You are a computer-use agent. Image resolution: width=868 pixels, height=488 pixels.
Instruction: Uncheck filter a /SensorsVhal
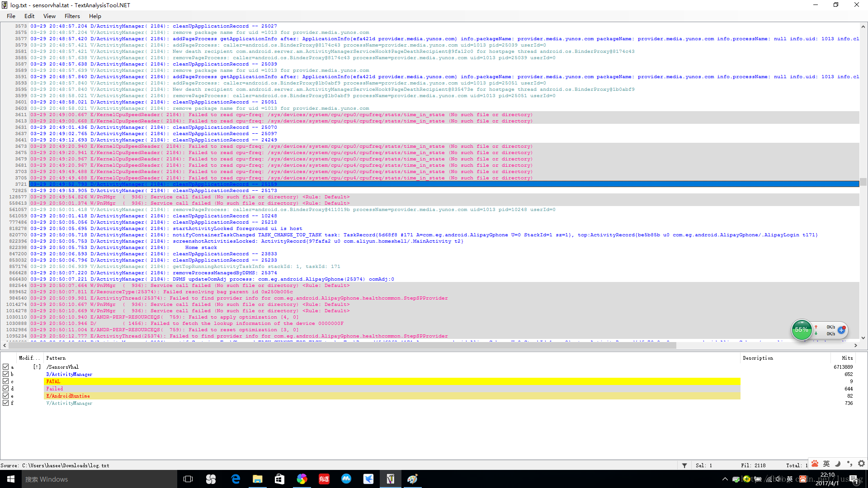(5, 367)
